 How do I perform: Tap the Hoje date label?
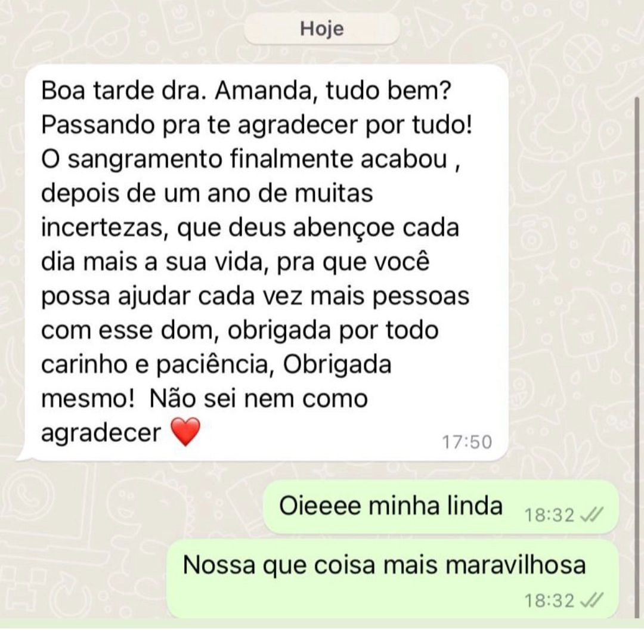click(321, 29)
